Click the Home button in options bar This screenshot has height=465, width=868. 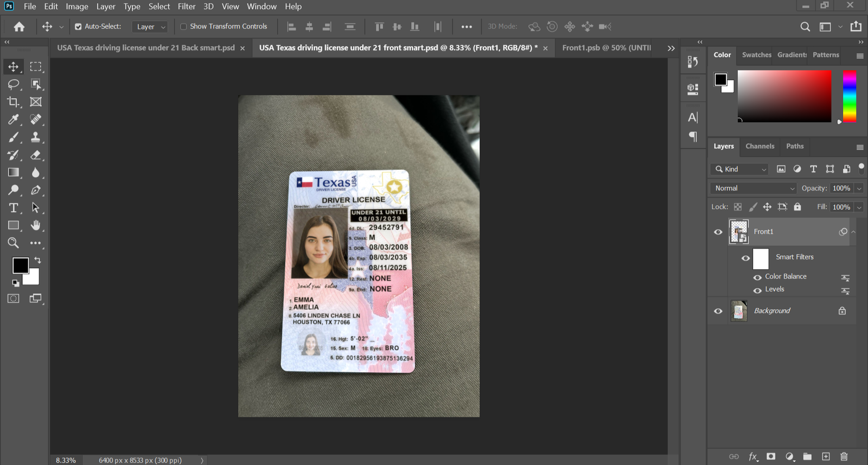19,27
